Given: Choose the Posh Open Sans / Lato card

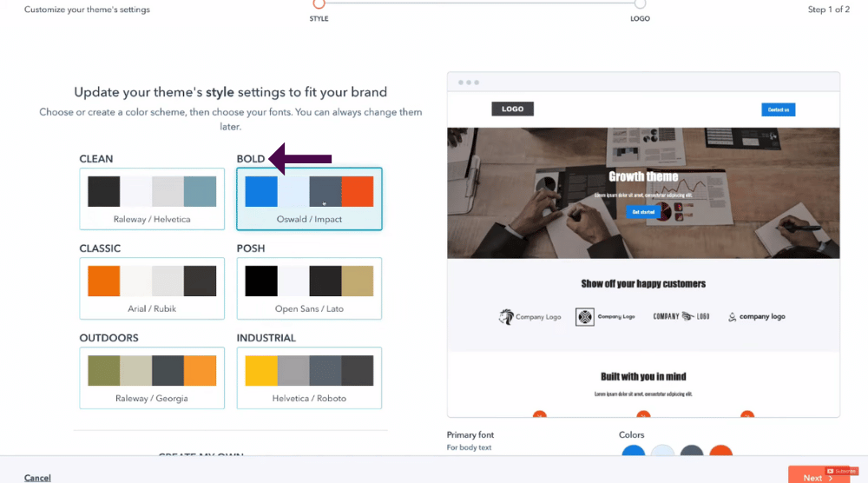Looking at the screenshot, I should 309,288.
